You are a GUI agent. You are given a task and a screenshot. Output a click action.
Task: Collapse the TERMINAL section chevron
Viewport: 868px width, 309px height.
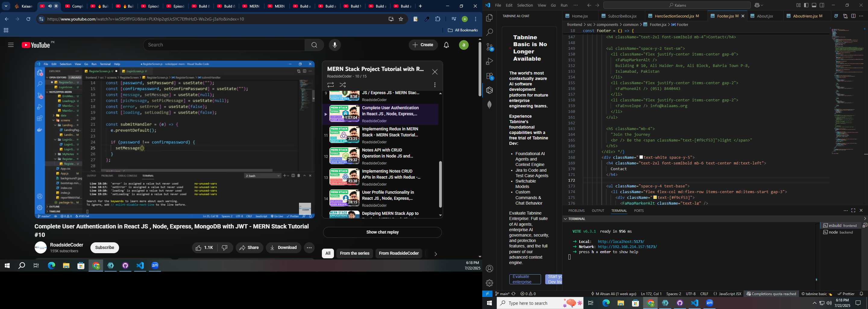565,219
